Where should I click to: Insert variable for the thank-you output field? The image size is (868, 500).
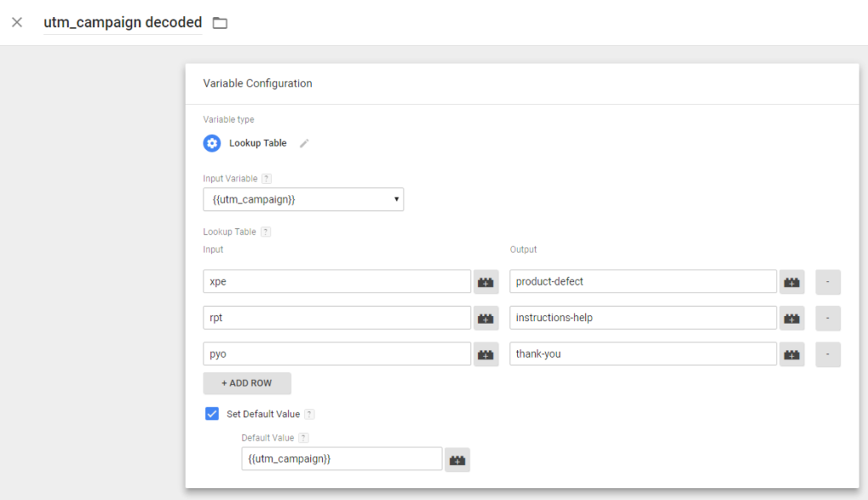pyautogui.click(x=792, y=354)
